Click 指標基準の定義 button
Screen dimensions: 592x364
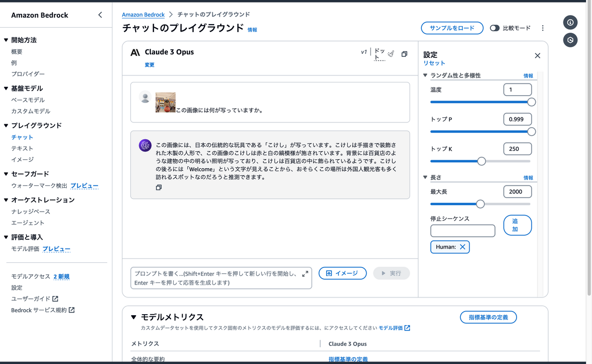pyautogui.click(x=488, y=317)
